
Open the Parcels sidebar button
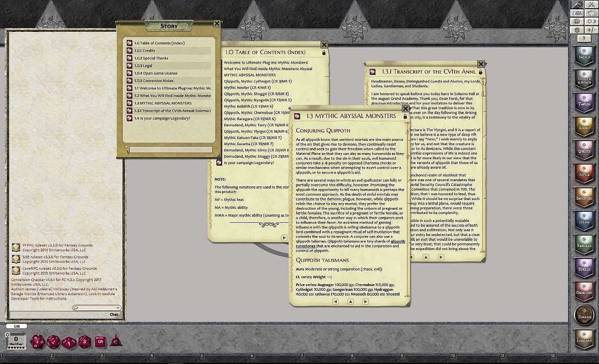[584, 245]
